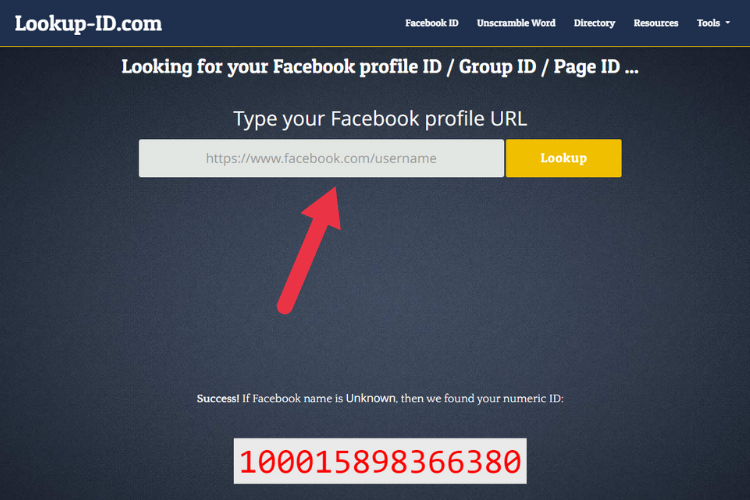Click 'Group ID' in the page heading
750x500 pixels.
coord(497,67)
